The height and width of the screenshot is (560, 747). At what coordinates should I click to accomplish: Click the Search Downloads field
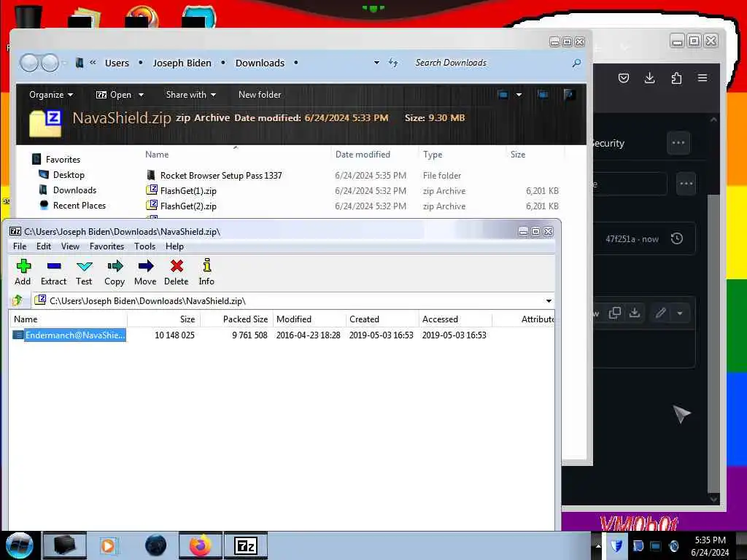click(491, 63)
